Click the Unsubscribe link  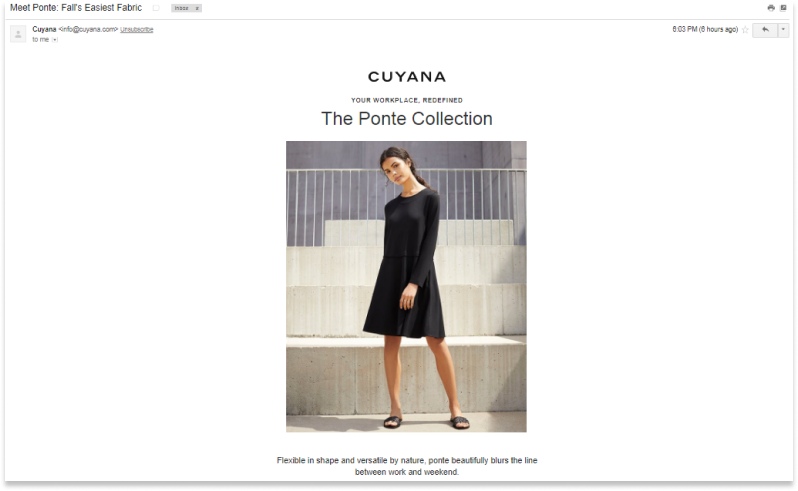coord(136,30)
